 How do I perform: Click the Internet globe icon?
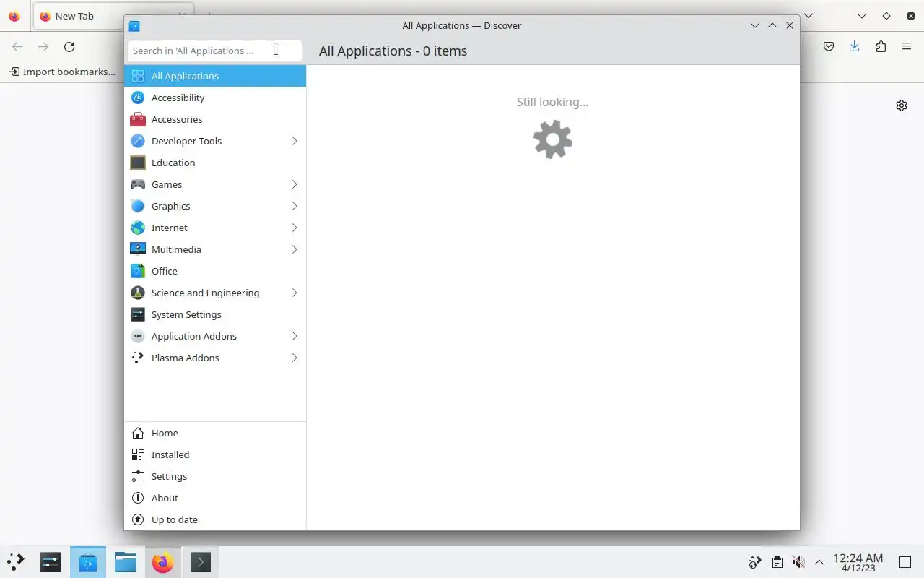138,228
